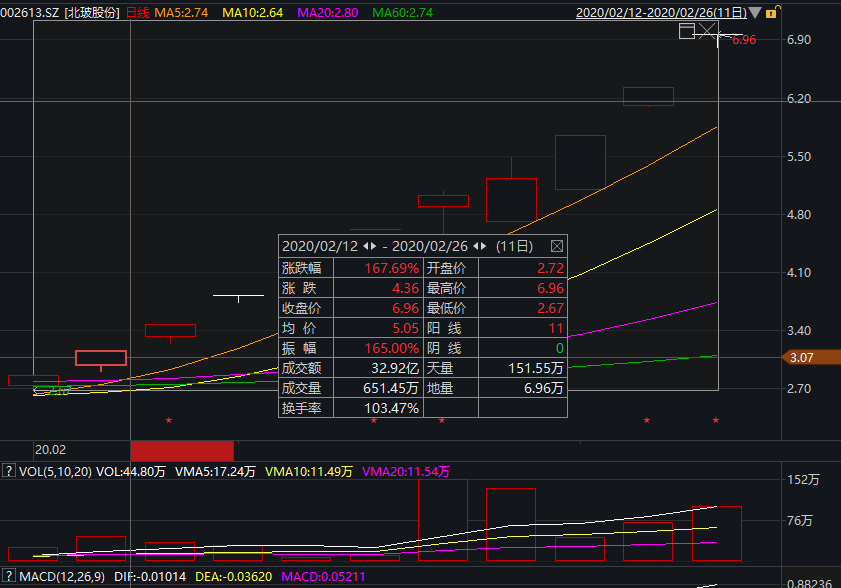The image size is (841, 588).
Task: Step the 2020/02/12 start date forward
Action: pos(374,246)
